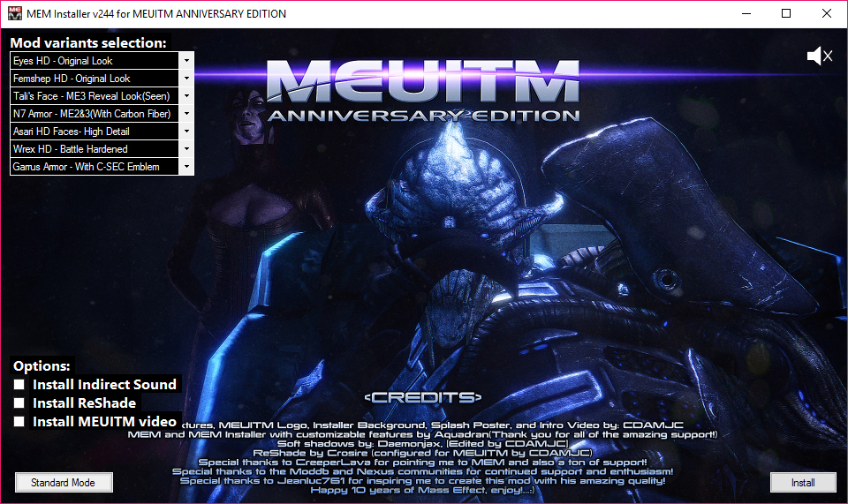Click 'Femshep HD - Original Look' text
This screenshot has width=848, height=504.
(x=72, y=79)
